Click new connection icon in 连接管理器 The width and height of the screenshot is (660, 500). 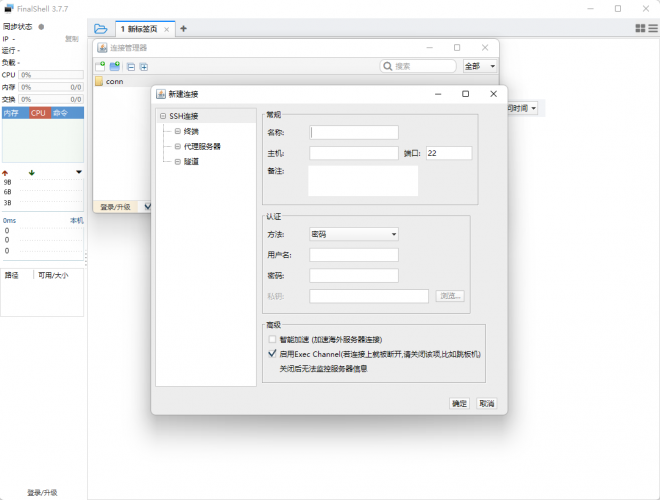click(x=100, y=66)
